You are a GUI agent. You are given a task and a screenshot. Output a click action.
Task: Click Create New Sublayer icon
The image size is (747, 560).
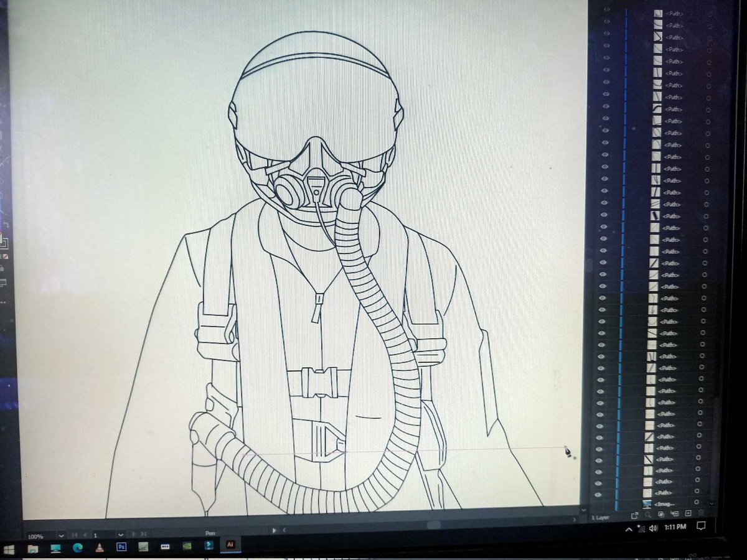(675, 514)
